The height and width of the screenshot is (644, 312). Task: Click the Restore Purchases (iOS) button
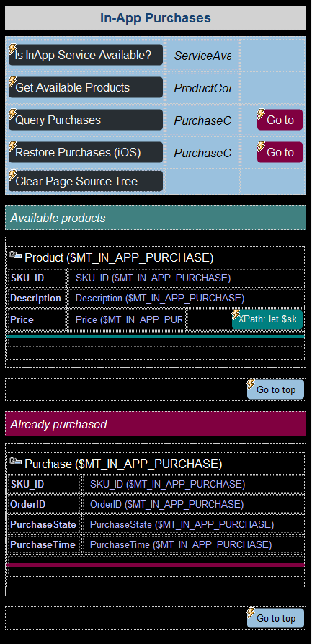pyautogui.click(x=86, y=152)
